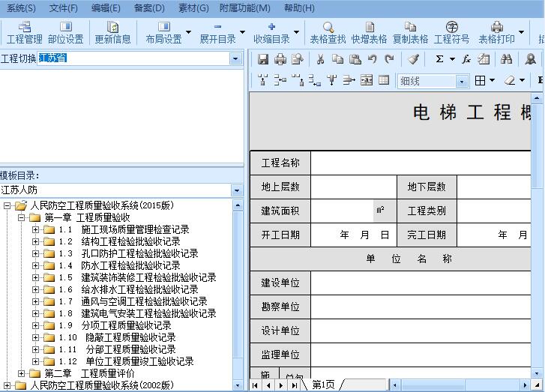Screen dimensions: 545x392
Task: Collapse the 第一章 工程质量验收 node
Action: (x=22, y=217)
